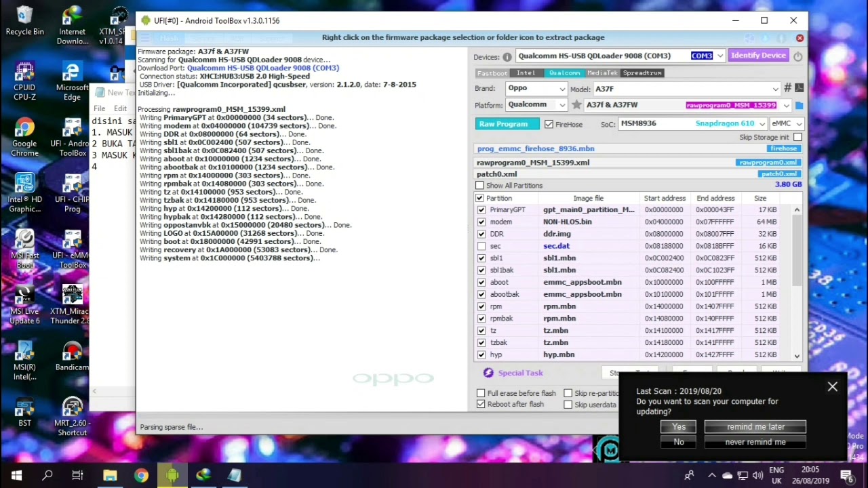Click the favorite star icon beside Platform

(x=576, y=105)
